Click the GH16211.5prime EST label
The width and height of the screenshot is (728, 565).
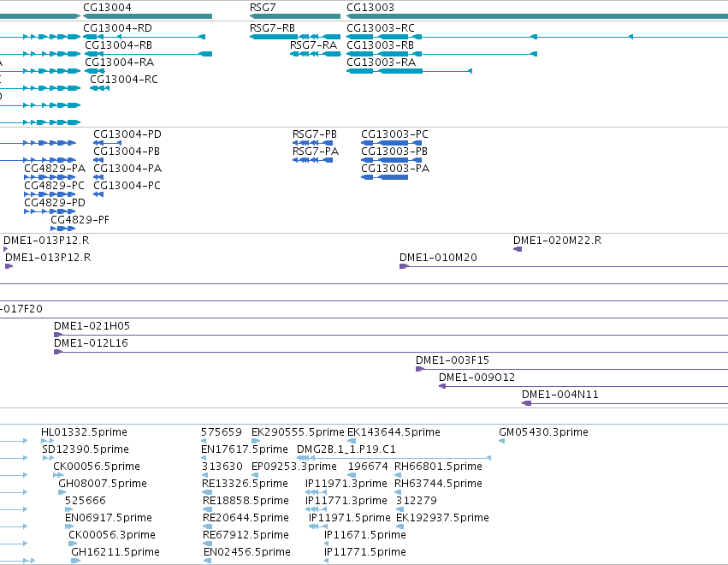pos(115,552)
